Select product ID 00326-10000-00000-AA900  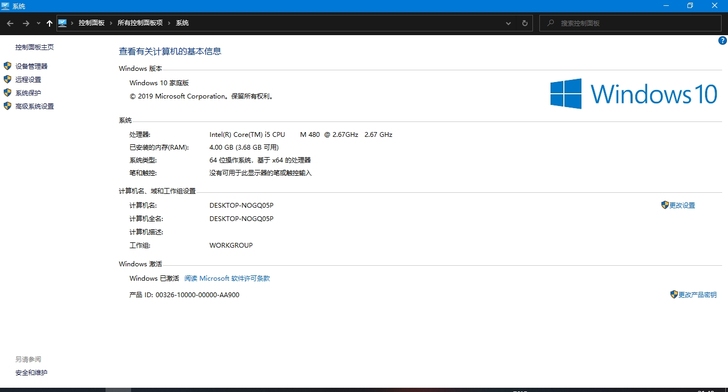coord(197,294)
